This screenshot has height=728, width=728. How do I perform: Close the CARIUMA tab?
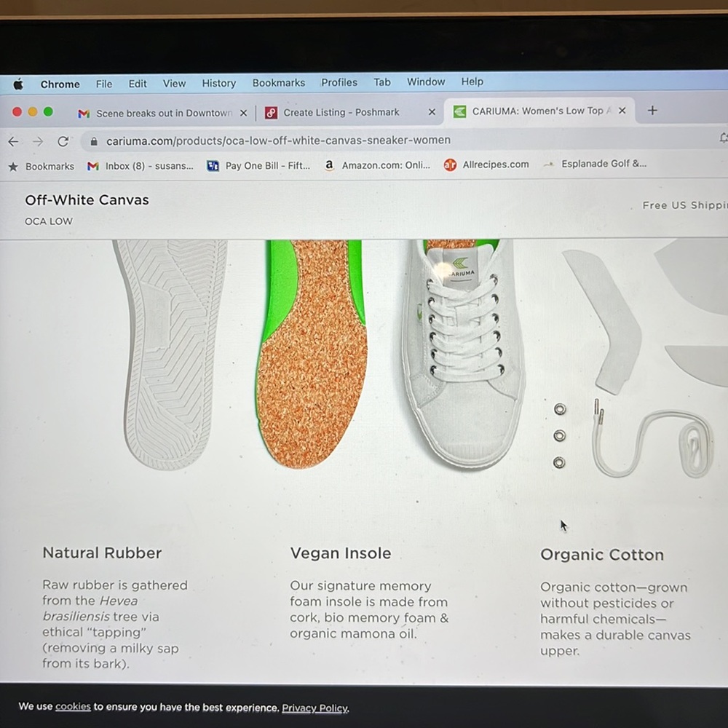point(622,111)
